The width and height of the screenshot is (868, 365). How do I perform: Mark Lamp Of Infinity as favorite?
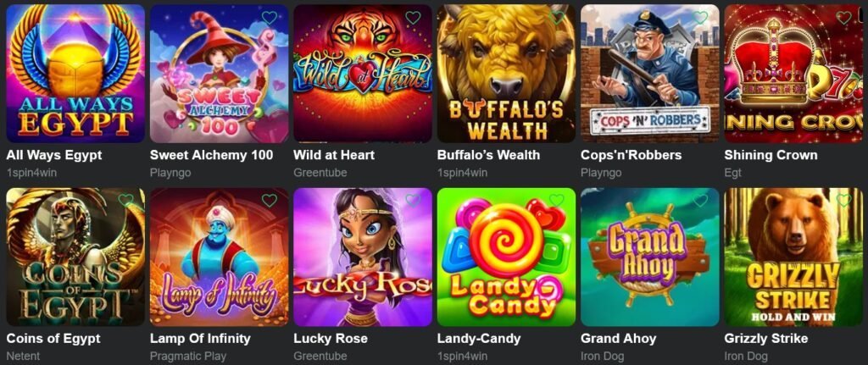(269, 200)
